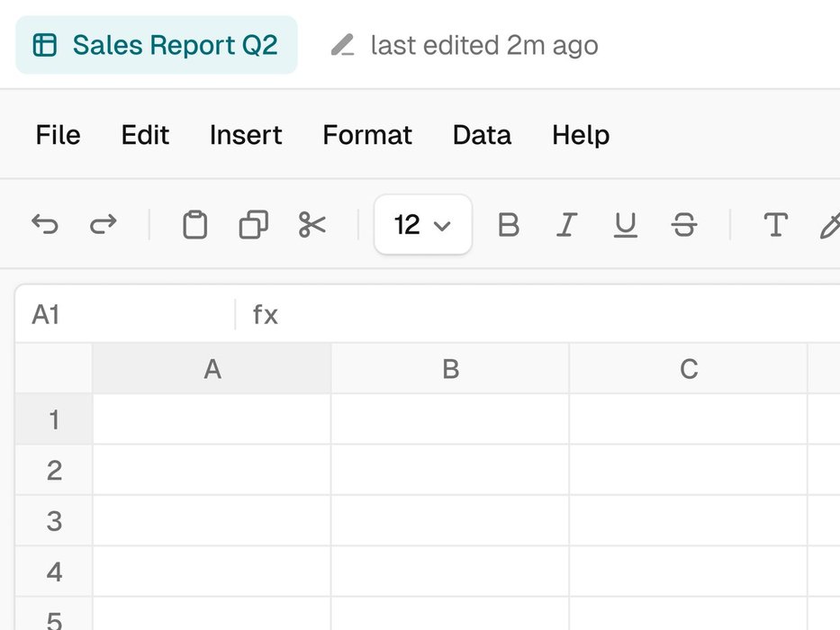Select column B header
This screenshot has height=630, width=840.
tap(450, 369)
